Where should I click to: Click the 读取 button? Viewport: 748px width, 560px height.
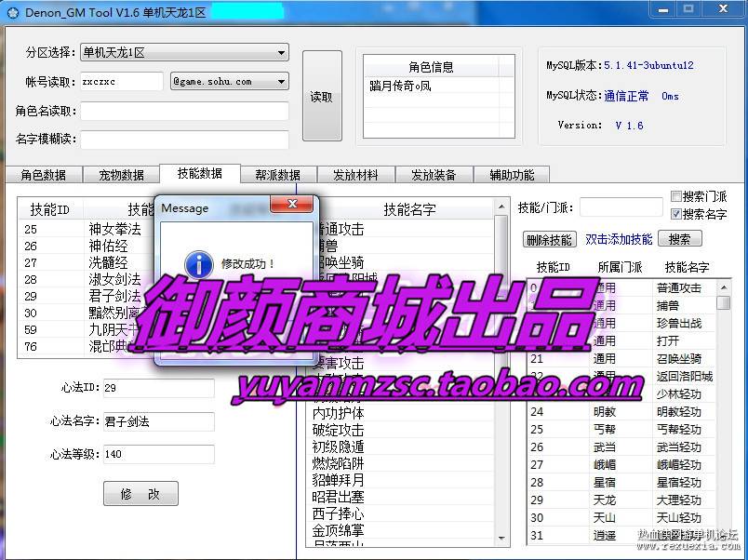(x=322, y=96)
